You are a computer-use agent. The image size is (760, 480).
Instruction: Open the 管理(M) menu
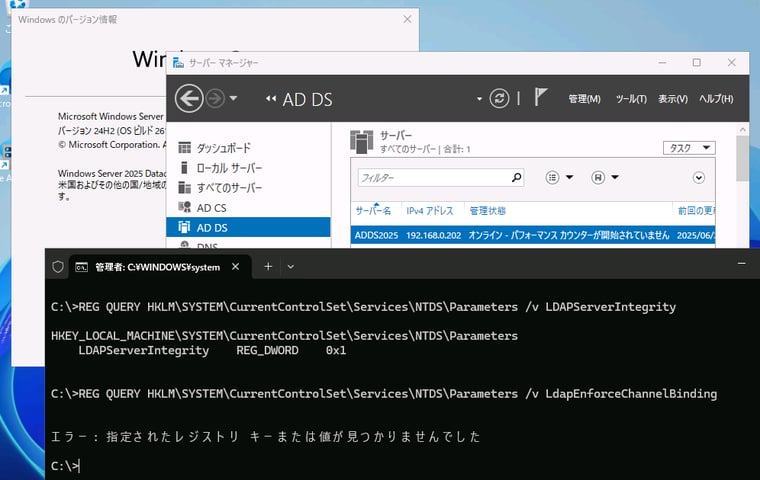[x=584, y=99]
